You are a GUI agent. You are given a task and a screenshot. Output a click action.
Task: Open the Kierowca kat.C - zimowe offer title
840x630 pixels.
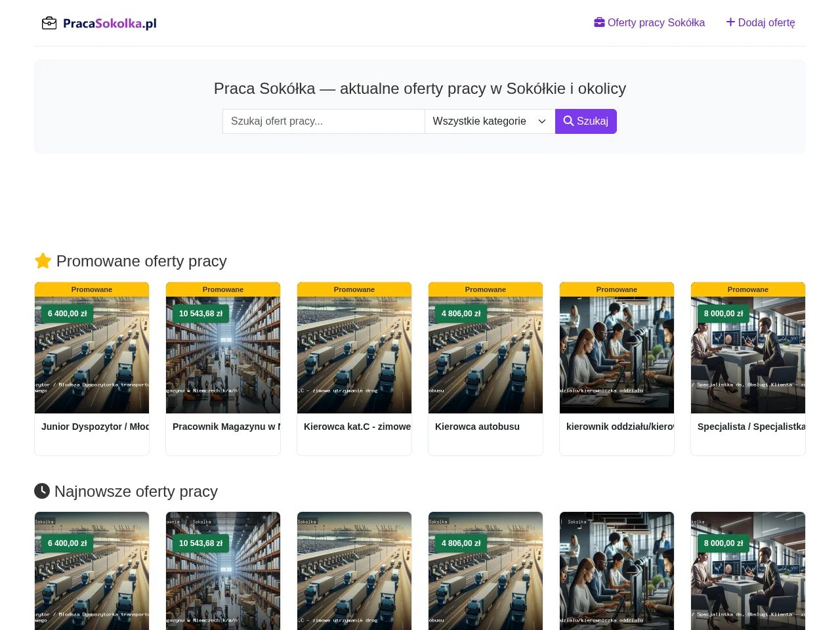tap(358, 427)
